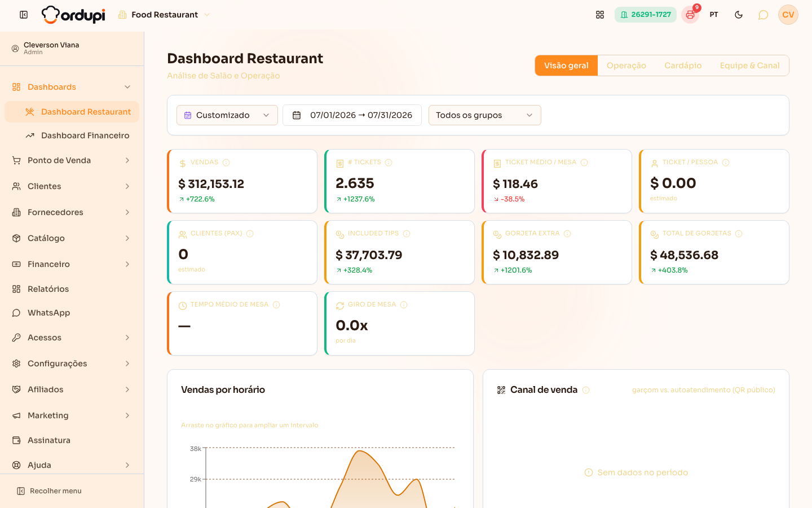Open the CV user avatar menu

(788, 15)
